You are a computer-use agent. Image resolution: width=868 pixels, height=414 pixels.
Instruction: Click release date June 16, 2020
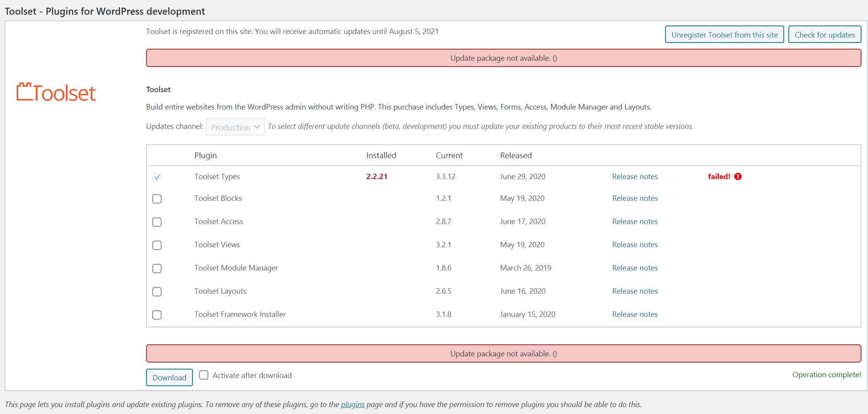(x=523, y=291)
